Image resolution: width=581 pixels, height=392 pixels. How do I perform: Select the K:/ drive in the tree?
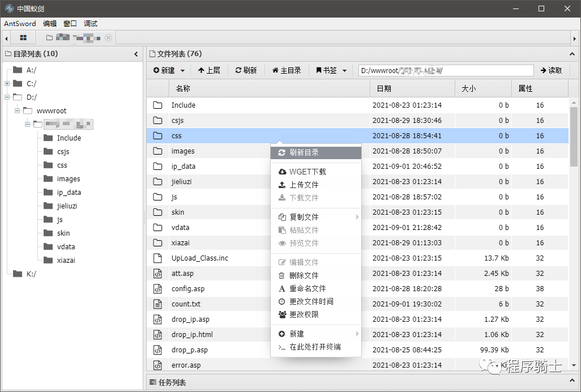[29, 274]
